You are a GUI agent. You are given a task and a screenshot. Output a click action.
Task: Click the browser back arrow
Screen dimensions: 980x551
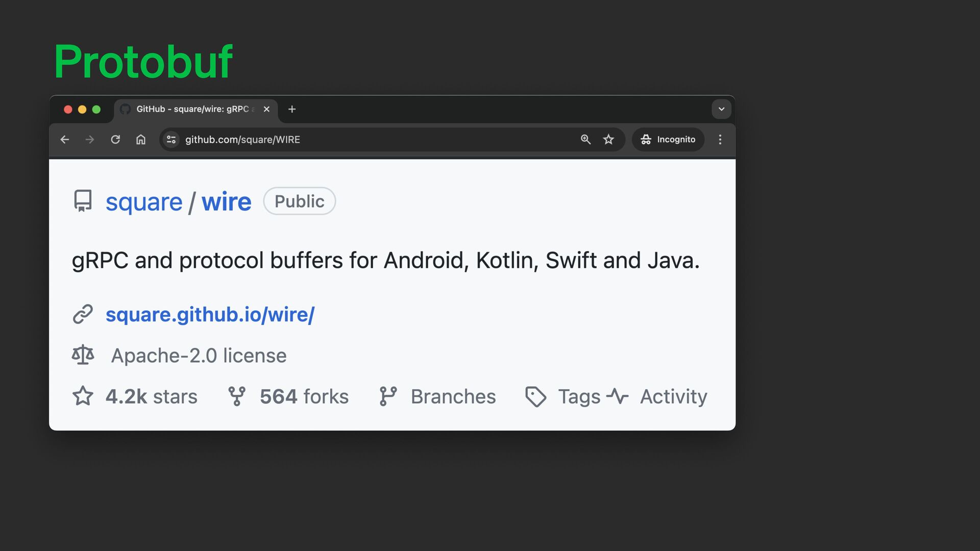coord(65,139)
